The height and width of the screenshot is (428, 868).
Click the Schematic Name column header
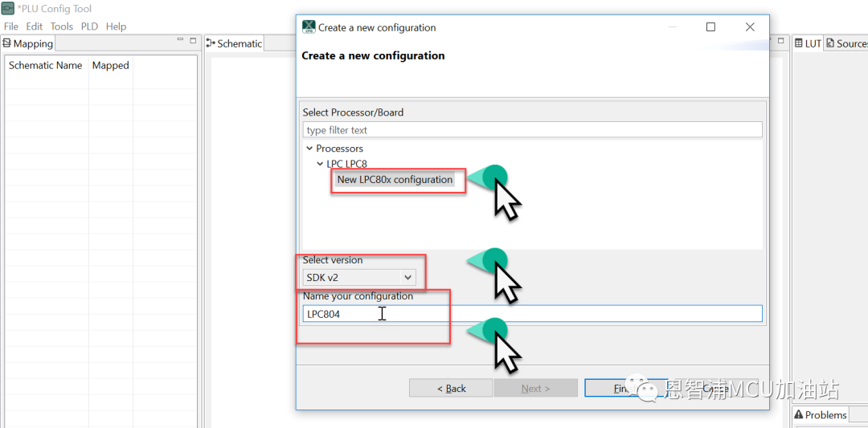[45, 65]
